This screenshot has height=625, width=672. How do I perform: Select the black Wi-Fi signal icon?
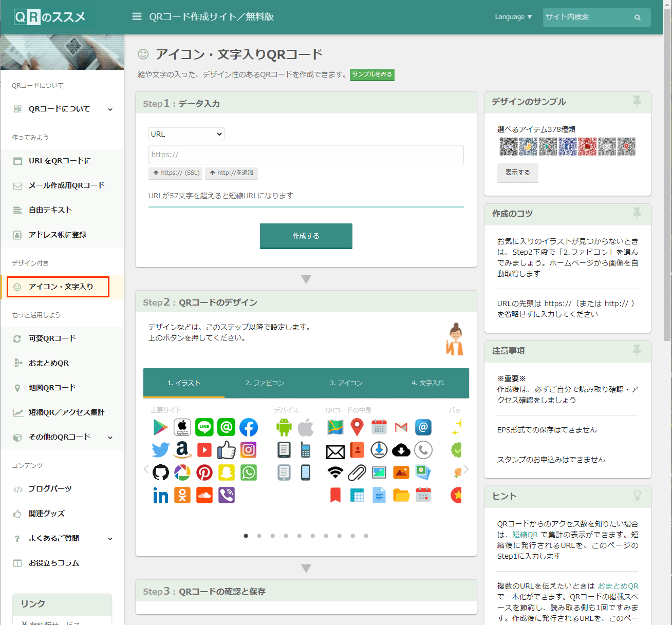tap(335, 472)
